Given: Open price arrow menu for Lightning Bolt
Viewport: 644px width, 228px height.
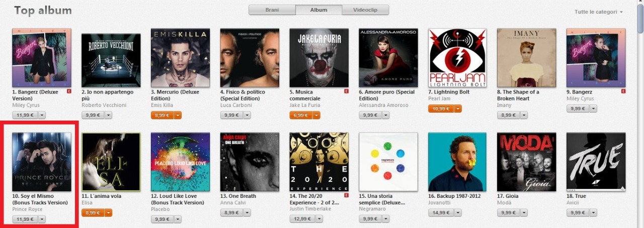Looking at the screenshot, I should tap(458, 108).
